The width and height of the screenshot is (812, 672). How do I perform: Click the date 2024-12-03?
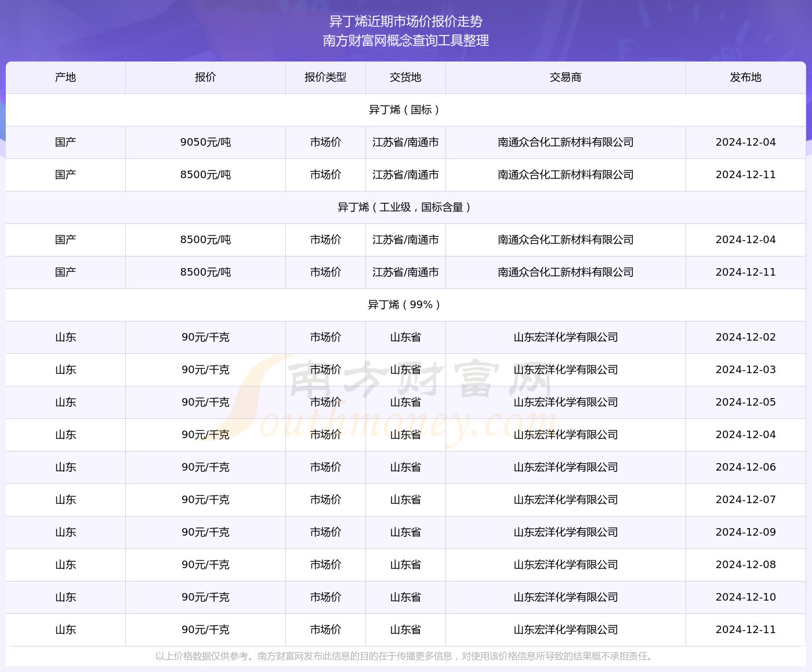[746, 370]
